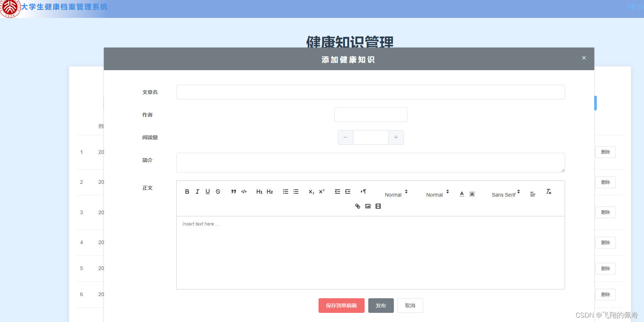This screenshot has width=644, height=322.
Task: Toggle italic formatting in editor toolbar
Action: [197, 192]
